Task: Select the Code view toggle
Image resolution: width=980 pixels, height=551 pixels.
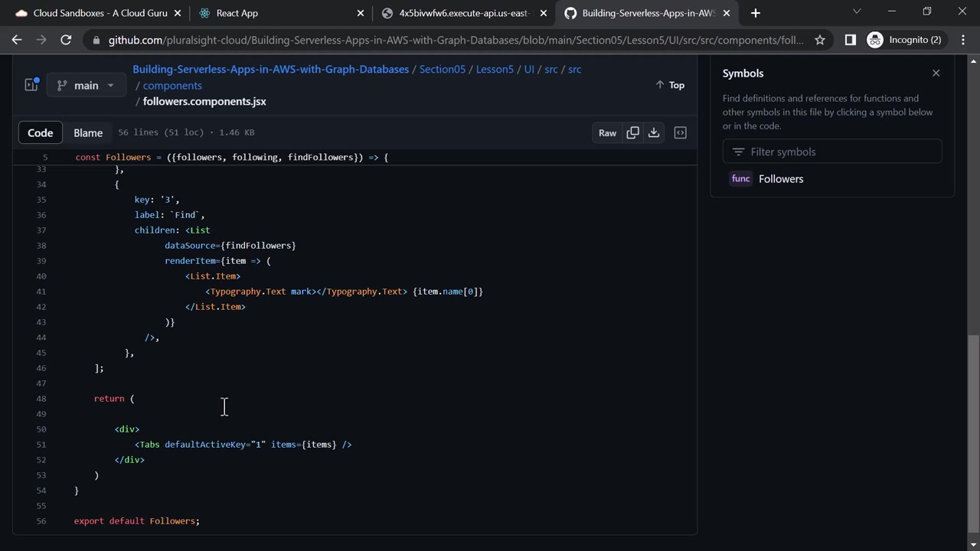Action: tap(41, 132)
